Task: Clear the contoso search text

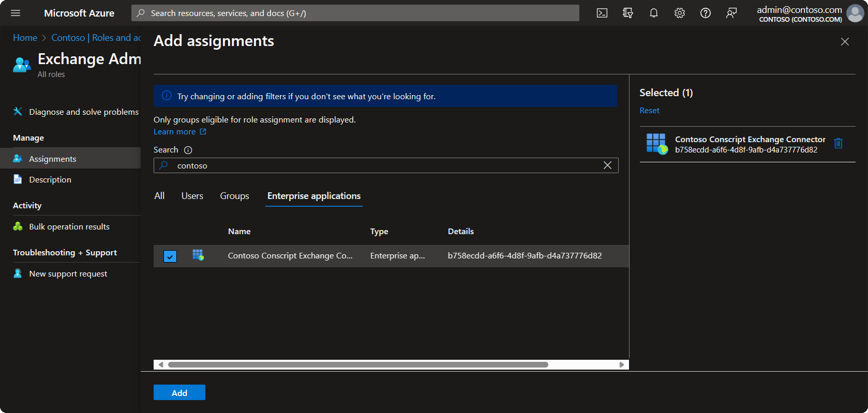Action: 607,165
